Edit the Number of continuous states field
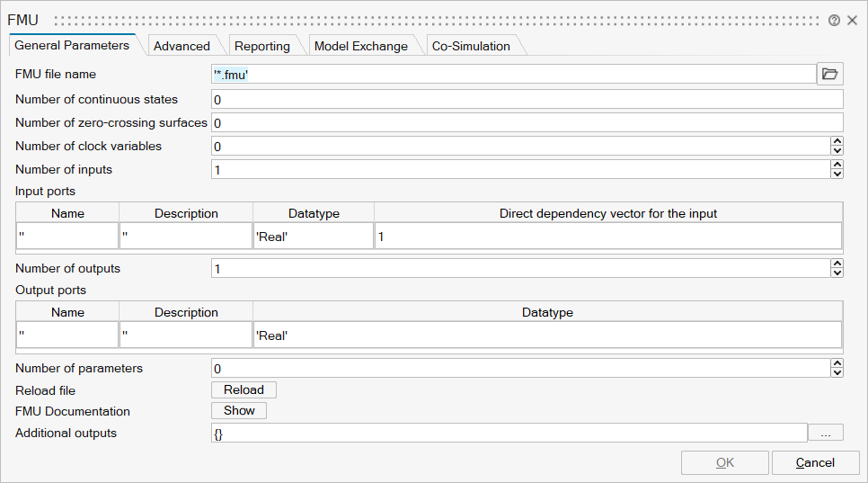 click(527, 100)
